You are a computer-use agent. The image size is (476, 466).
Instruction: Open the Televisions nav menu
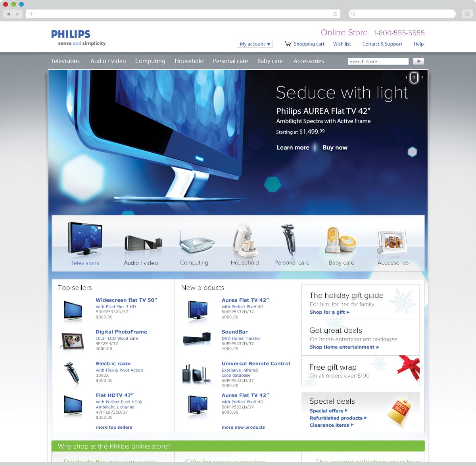tap(65, 61)
